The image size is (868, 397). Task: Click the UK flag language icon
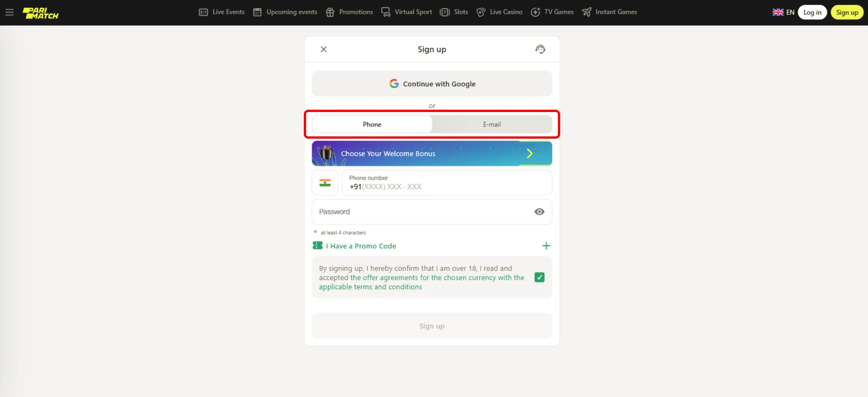click(778, 12)
